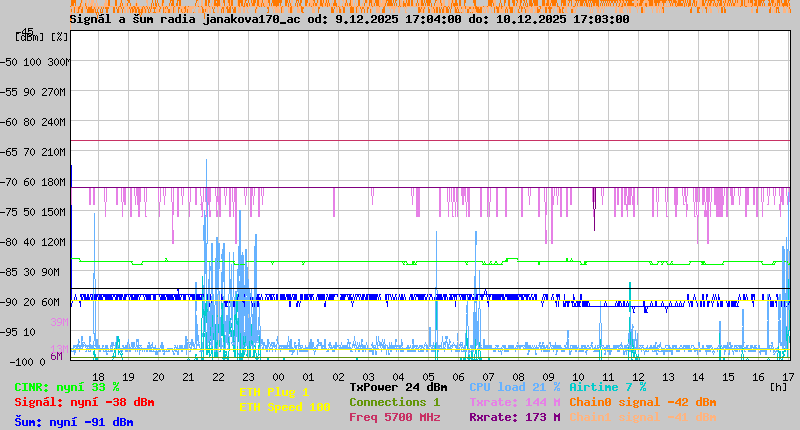This screenshot has width=800, height=430.
Task: Click the '-65 70 210M' y-axis label
Action: pos(33,152)
